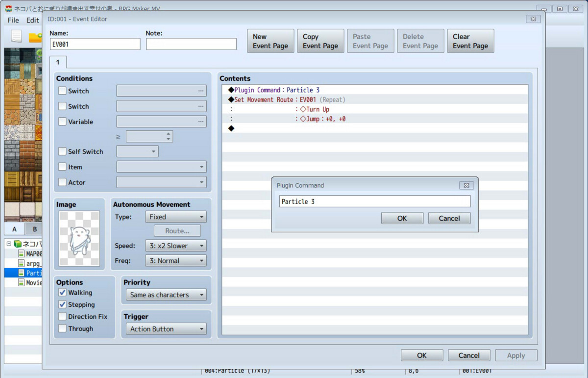Open the Priority dropdown
The height and width of the screenshot is (378, 588).
[x=166, y=295]
